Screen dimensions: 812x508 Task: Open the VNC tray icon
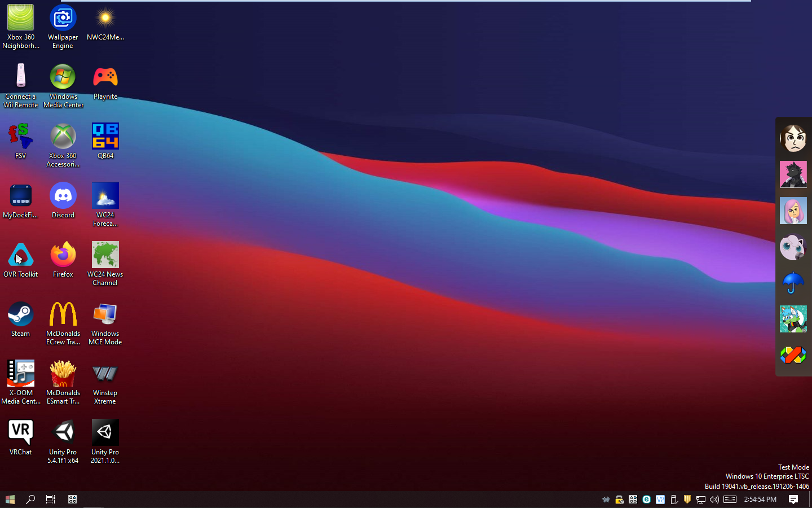coord(660,500)
